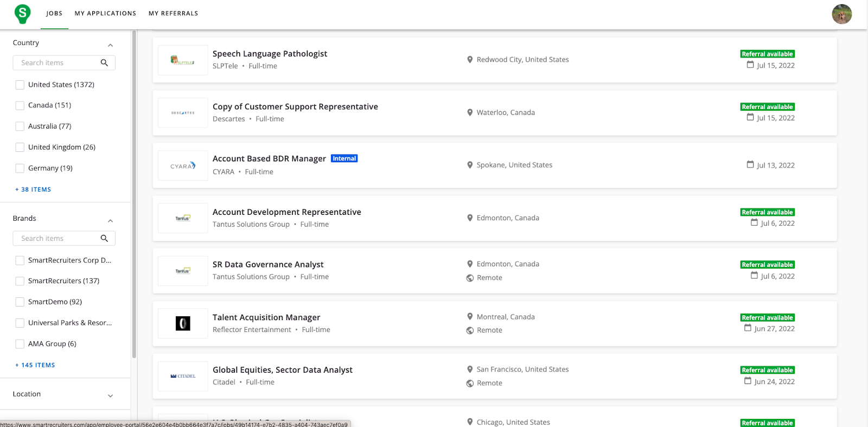Collapse the Country filter section
The width and height of the screenshot is (868, 427).
[110, 45]
